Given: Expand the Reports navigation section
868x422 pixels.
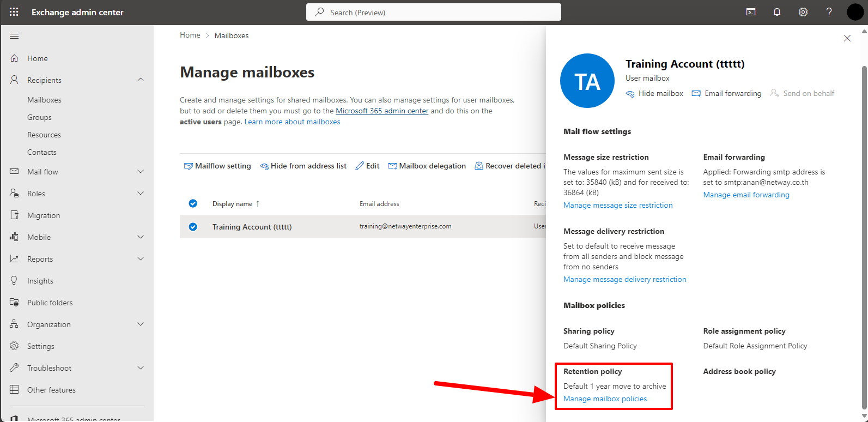Looking at the screenshot, I should pyautogui.click(x=141, y=259).
